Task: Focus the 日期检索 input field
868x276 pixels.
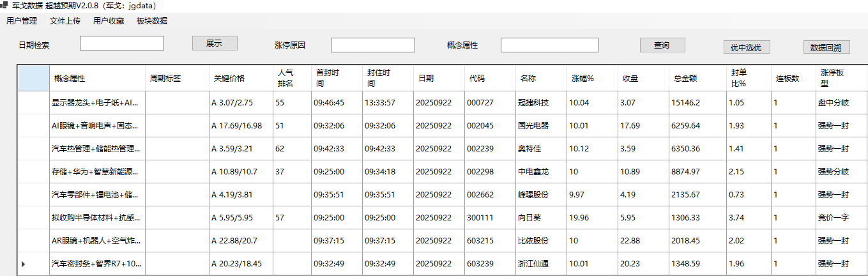Action: [x=122, y=43]
